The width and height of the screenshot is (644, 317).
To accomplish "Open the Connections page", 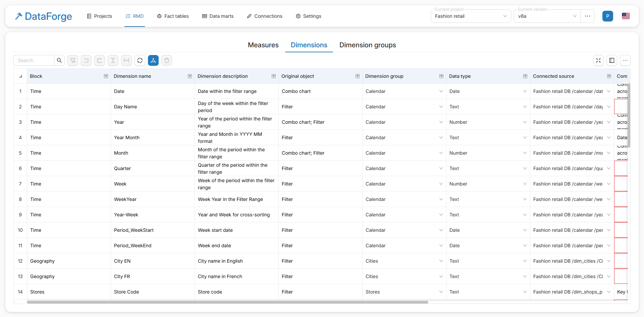I will [x=265, y=16].
